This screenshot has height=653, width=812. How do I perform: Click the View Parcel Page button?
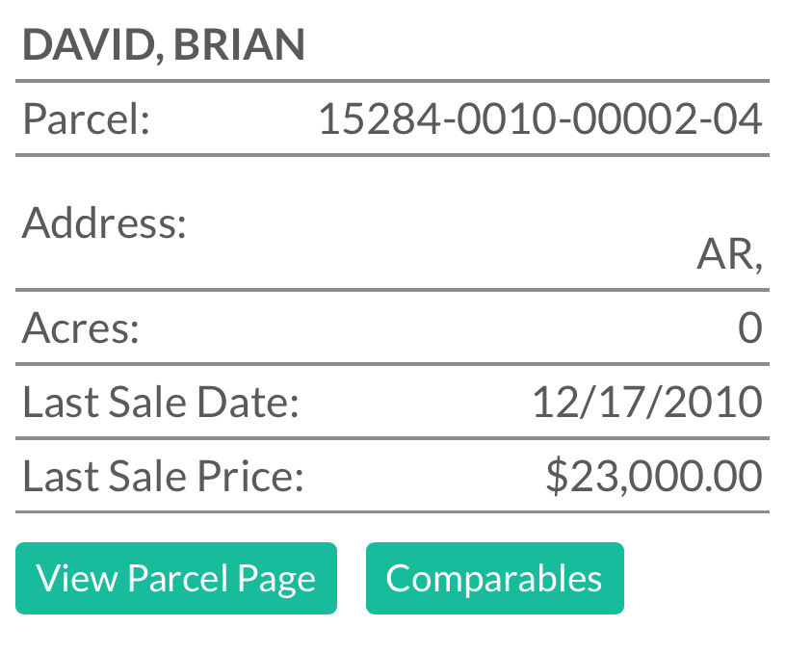point(176,579)
